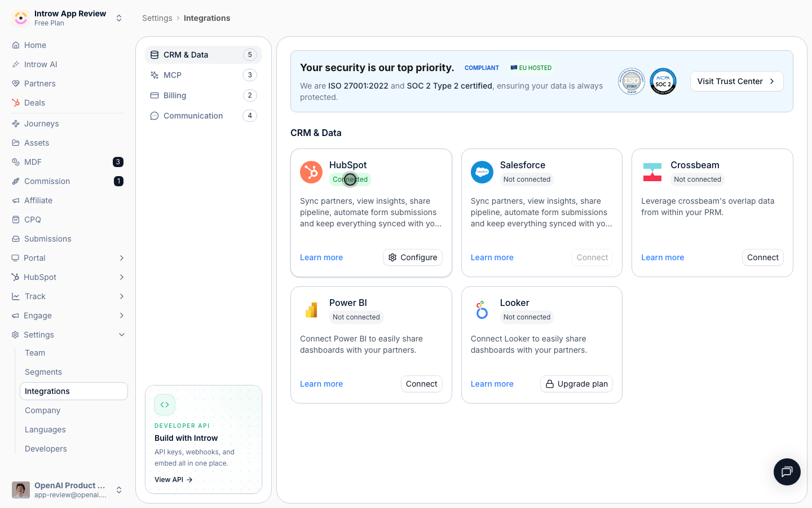This screenshot has height=508, width=812.
Task: Open Team settings
Action: pyautogui.click(x=74, y=353)
